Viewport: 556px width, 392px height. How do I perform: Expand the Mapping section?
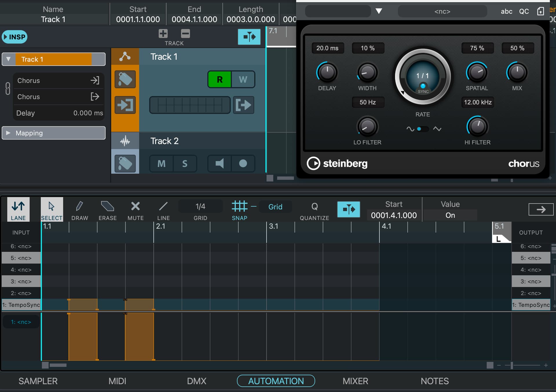point(8,133)
